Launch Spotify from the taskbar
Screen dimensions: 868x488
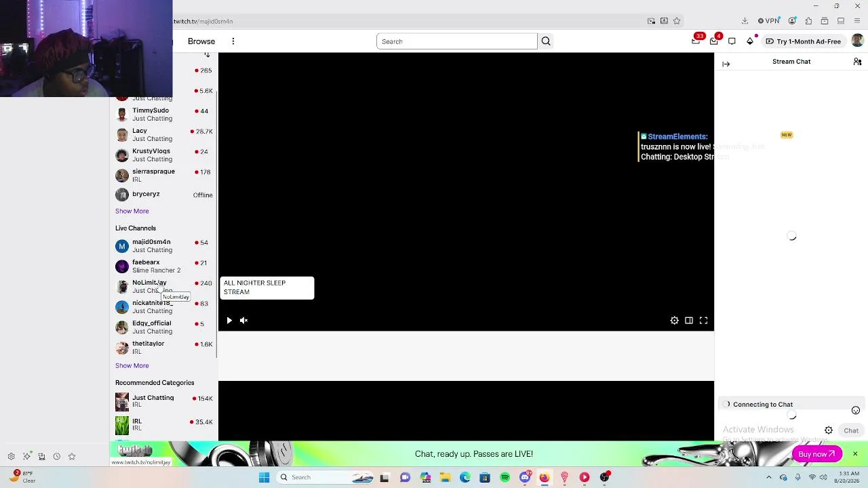pos(505,477)
